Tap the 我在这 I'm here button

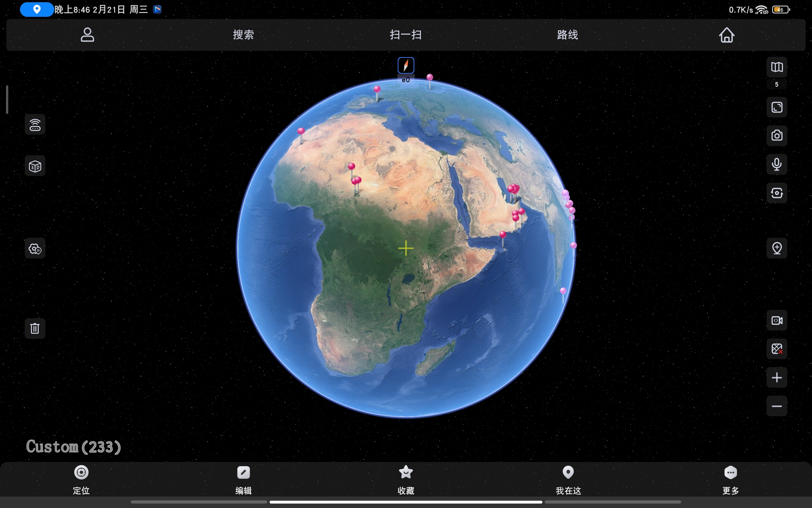coord(568,480)
